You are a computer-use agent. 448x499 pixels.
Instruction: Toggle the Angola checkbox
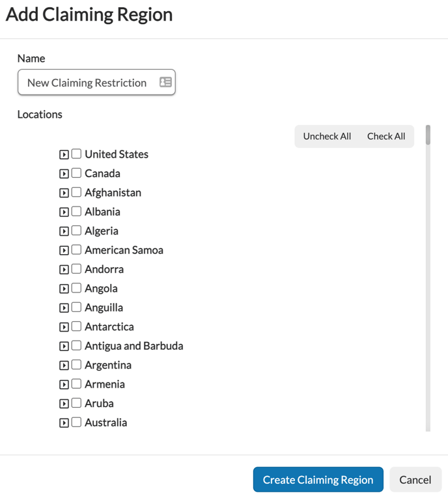point(76,289)
